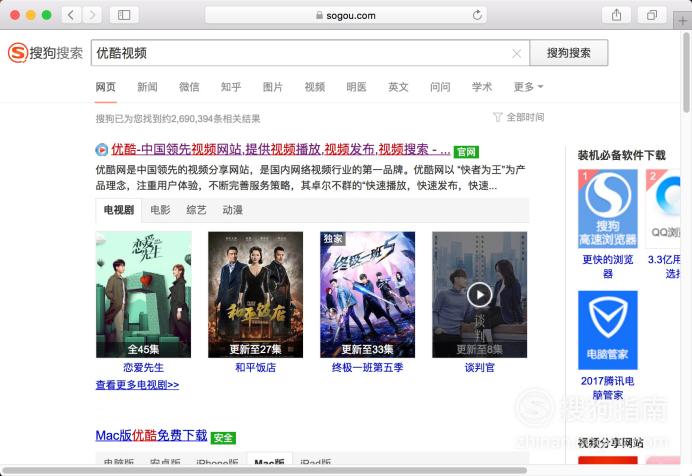Click the 搜狗已为您找到约2,690,394条相关结果 text

(x=178, y=119)
